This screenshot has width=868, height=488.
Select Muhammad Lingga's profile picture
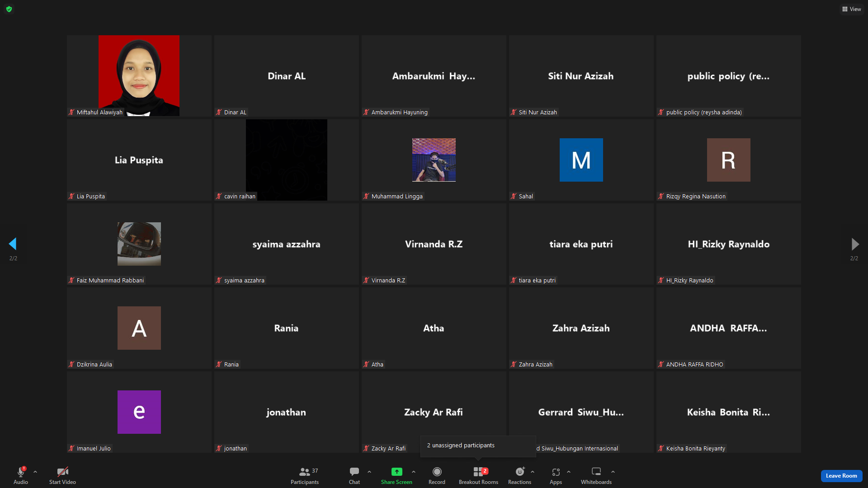click(434, 160)
